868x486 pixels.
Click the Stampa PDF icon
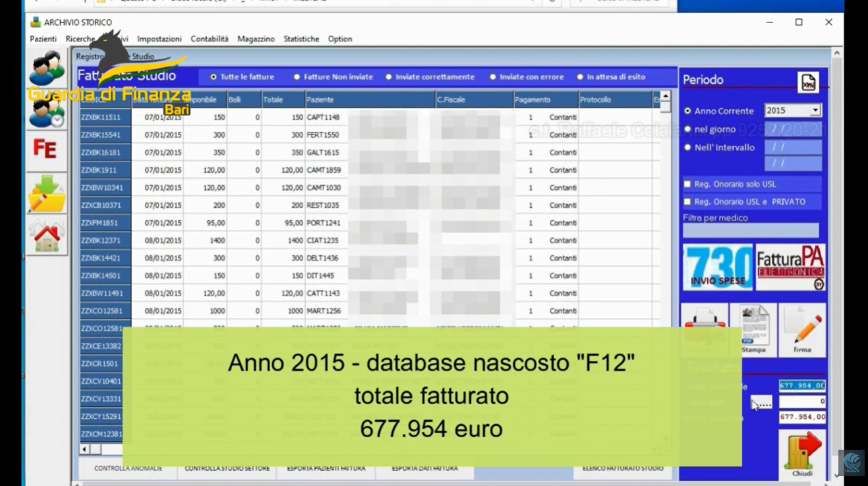pyautogui.click(x=754, y=330)
